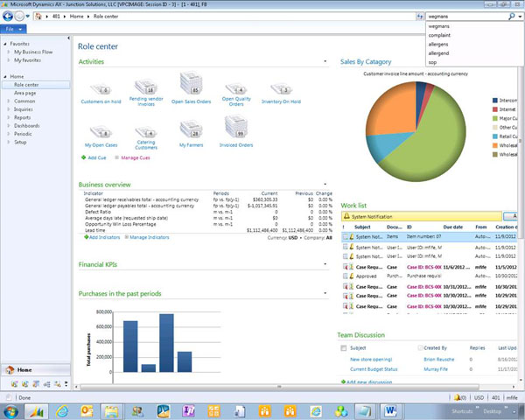
Task: Tick the Team Discussion Subject header checkbox
Action: [x=344, y=348]
